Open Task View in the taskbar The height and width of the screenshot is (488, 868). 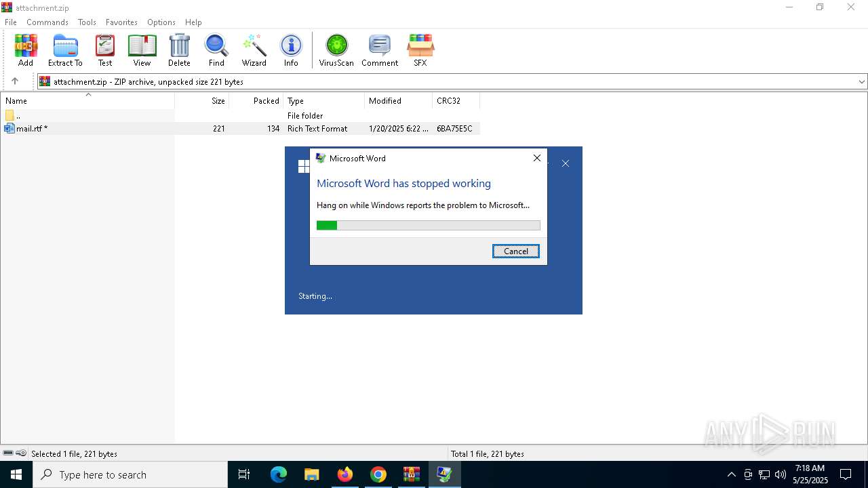pos(244,474)
